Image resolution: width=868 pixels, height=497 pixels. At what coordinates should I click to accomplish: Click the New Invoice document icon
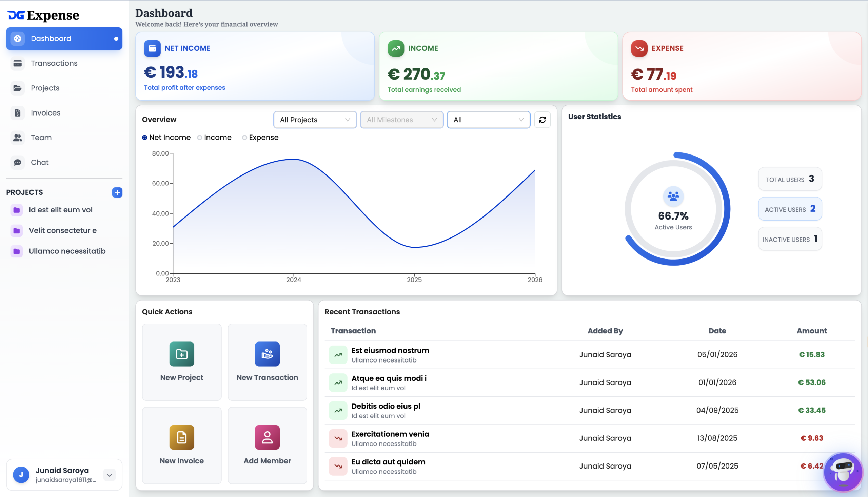[182, 437]
